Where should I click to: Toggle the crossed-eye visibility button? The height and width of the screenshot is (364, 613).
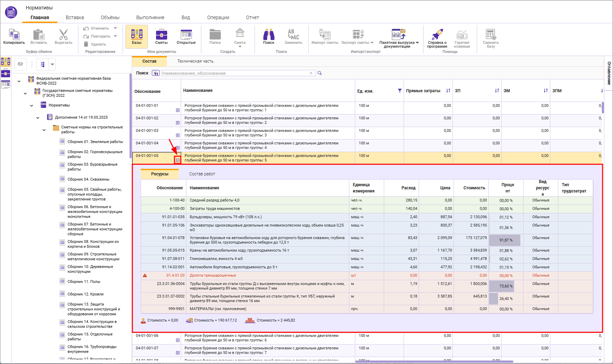(21, 64)
